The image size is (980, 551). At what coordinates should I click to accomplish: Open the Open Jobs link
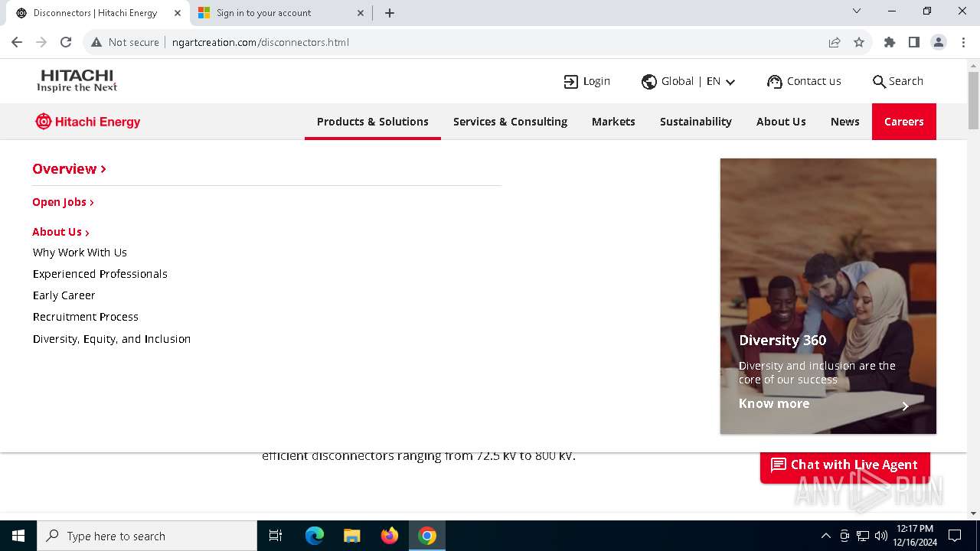63,202
